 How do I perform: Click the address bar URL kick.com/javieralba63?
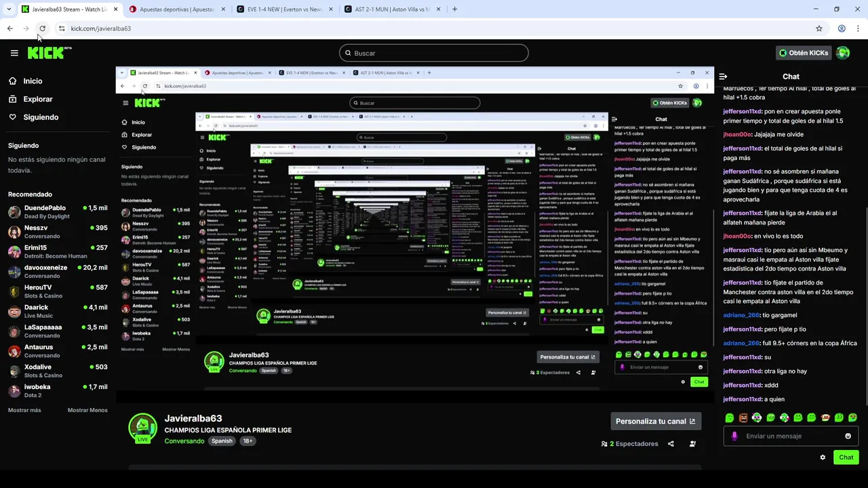click(x=101, y=28)
